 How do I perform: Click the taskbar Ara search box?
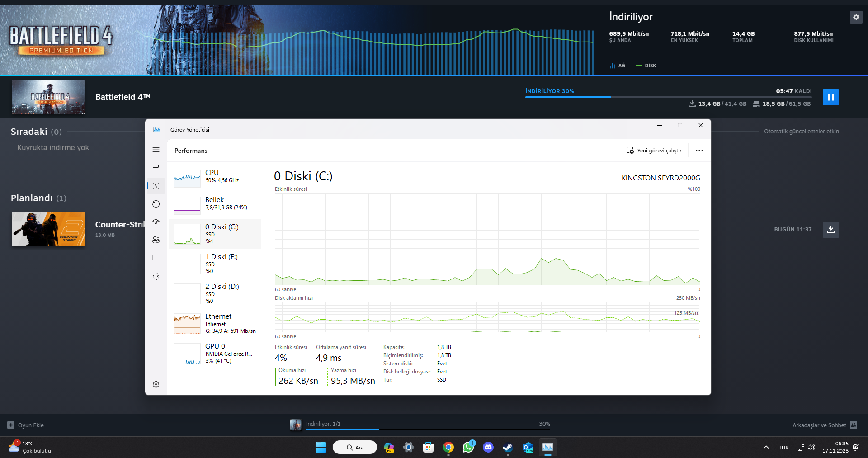pyautogui.click(x=355, y=448)
